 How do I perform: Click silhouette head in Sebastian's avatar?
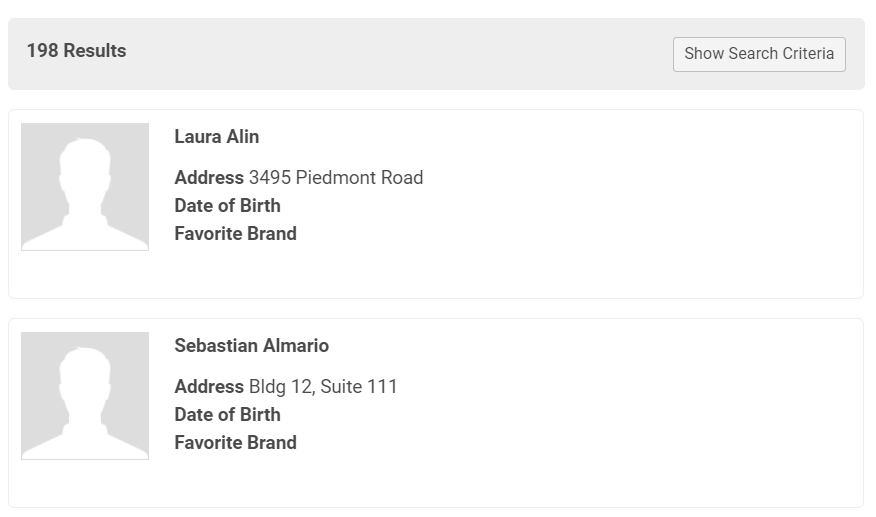(85, 369)
